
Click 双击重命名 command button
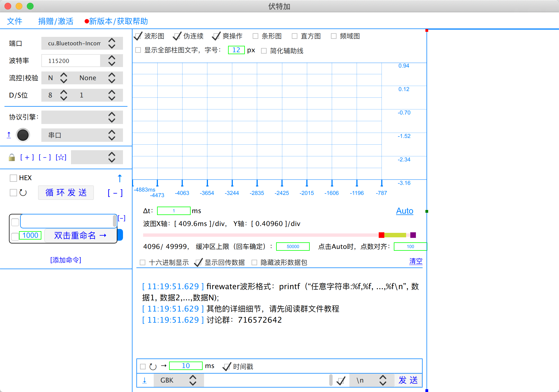coord(80,235)
